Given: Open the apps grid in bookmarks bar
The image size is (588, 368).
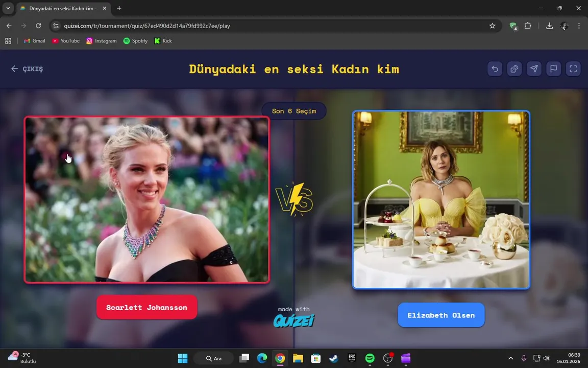Looking at the screenshot, I should tap(8, 41).
